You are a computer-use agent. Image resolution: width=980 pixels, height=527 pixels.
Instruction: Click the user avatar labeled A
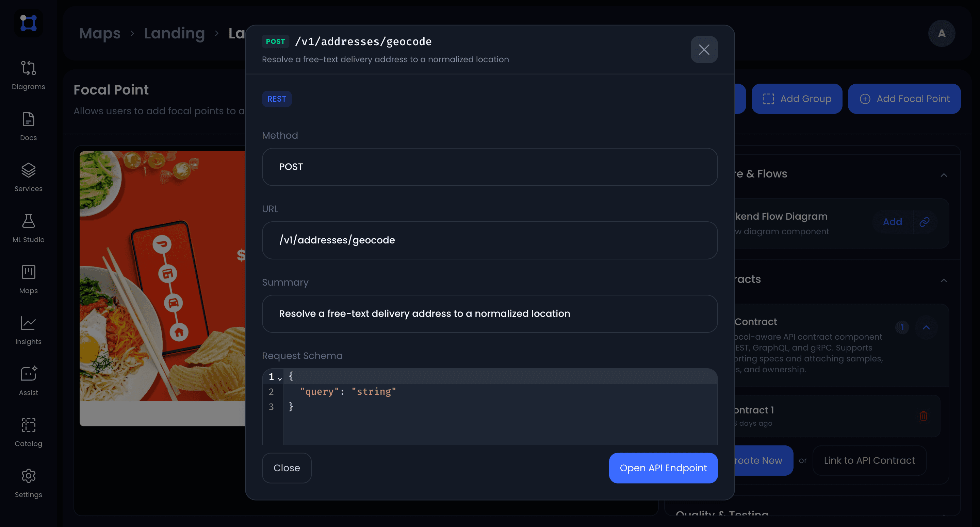pyautogui.click(x=942, y=33)
